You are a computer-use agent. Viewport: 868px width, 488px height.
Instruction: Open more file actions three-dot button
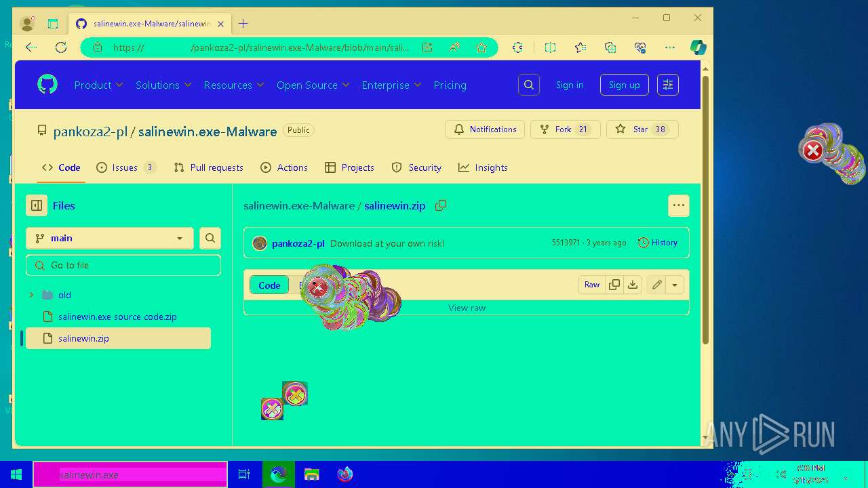(x=679, y=205)
